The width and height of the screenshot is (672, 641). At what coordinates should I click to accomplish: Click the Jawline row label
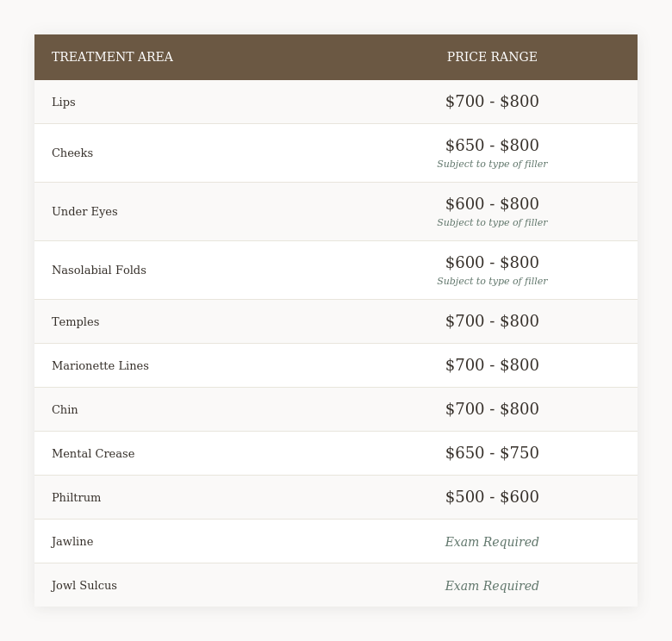(72, 542)
